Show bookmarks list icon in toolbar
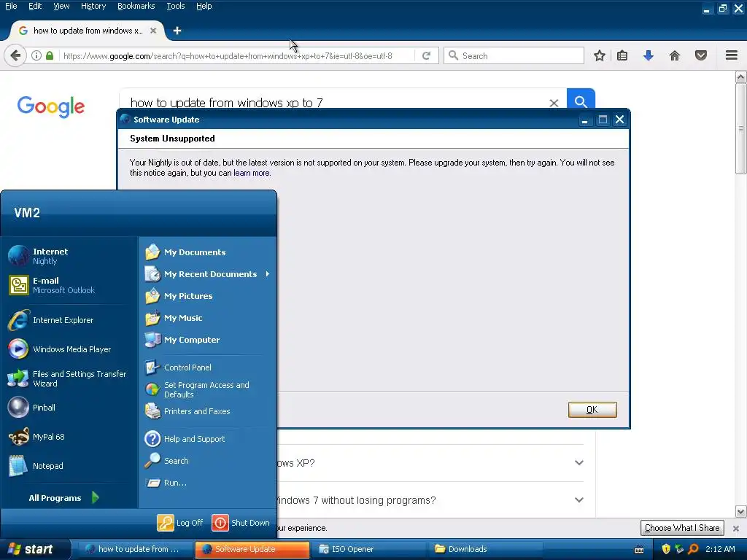747x560 pixels. click(622, 55)
